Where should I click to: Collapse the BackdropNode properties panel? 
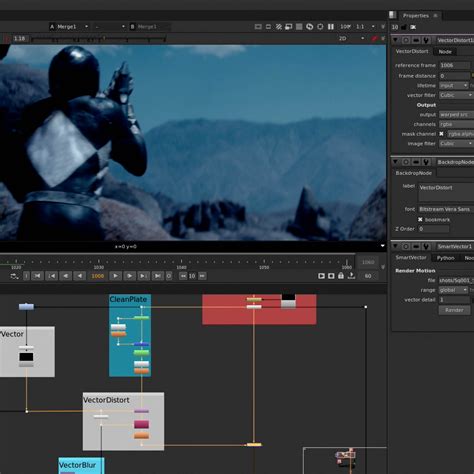(395, 162)
